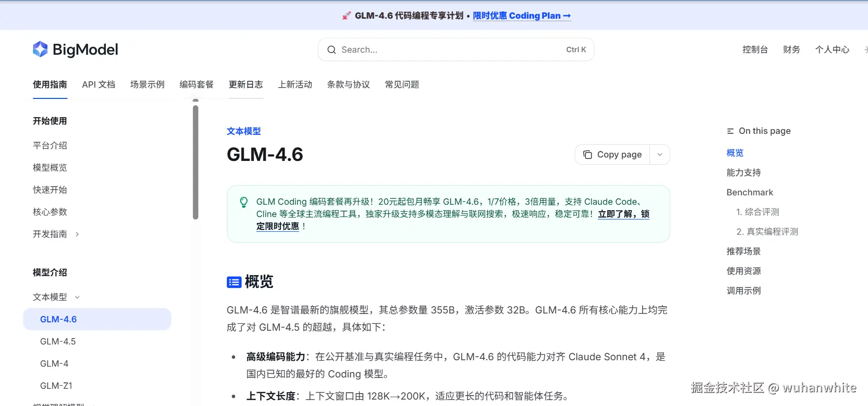Viewport: 868px width, 406px height.
Task: View the 上新活动 tab
Action: (x=295, y=85)
